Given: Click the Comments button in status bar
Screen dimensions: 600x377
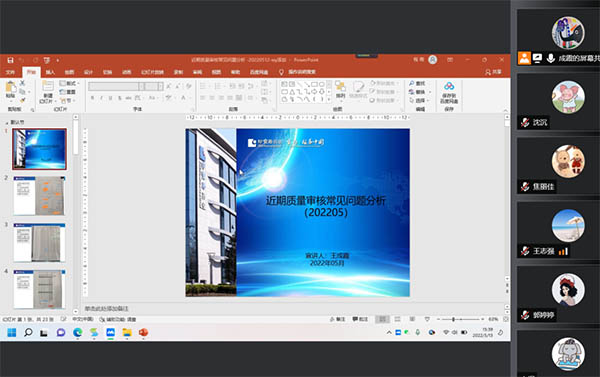Looking at the screenshot, I should [360, 319].
